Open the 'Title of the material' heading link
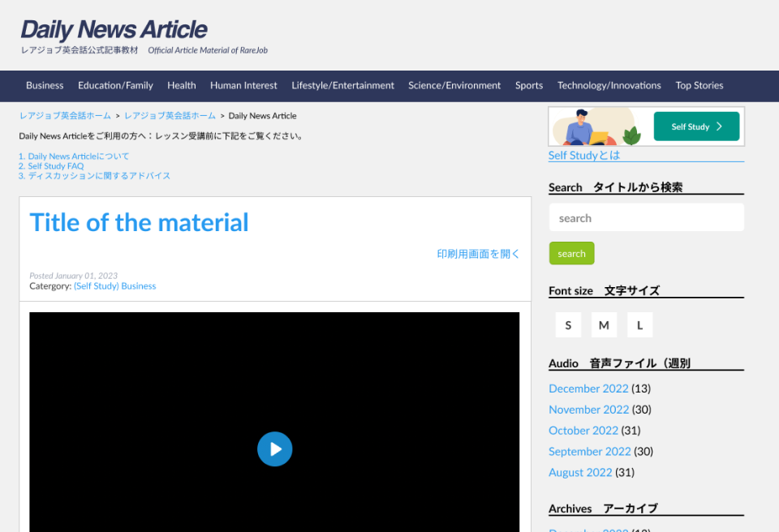This screenshot has width=779, height=532. (x=139, y=222)
